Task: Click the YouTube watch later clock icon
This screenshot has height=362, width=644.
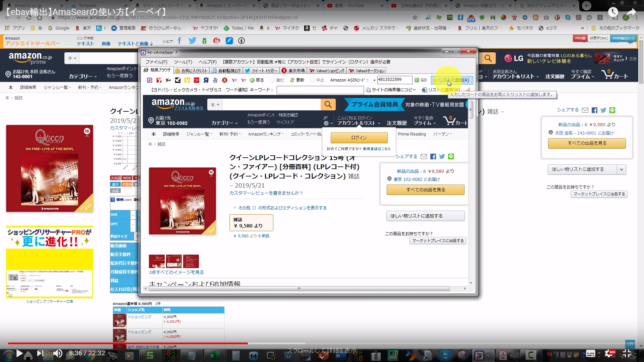Action: [x=613, y=12]
